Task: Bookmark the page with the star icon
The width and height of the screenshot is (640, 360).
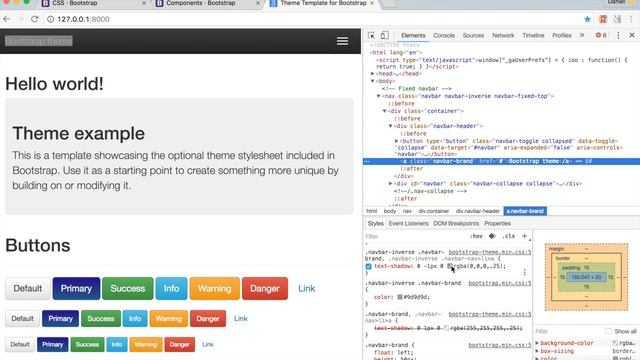Action: (587, 19)
